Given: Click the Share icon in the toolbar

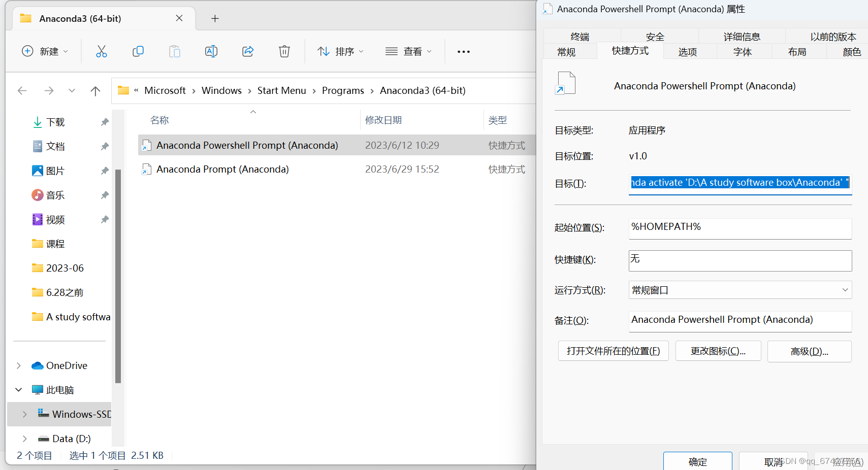Looking at the screenshot, I should coord(247,51).
